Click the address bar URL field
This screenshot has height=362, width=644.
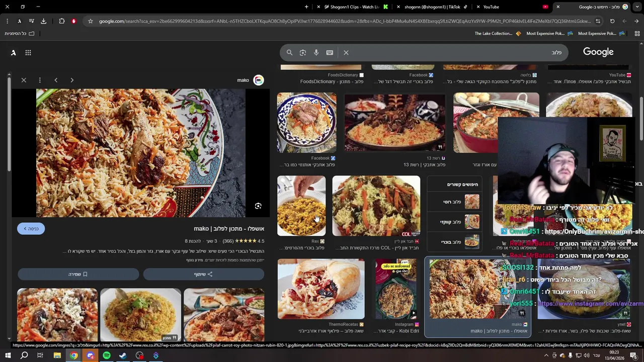[345, 21]
